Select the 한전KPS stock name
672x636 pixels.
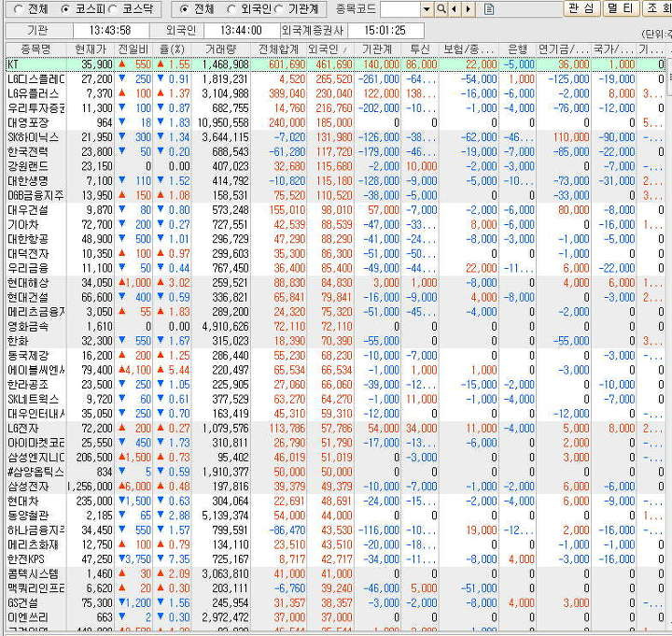click(x=26, y=559)
